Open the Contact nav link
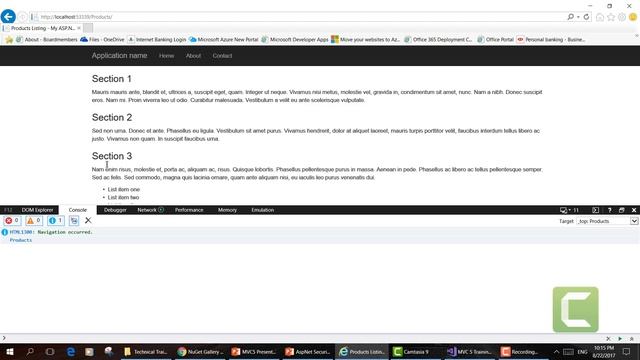 tap(222, 56)
